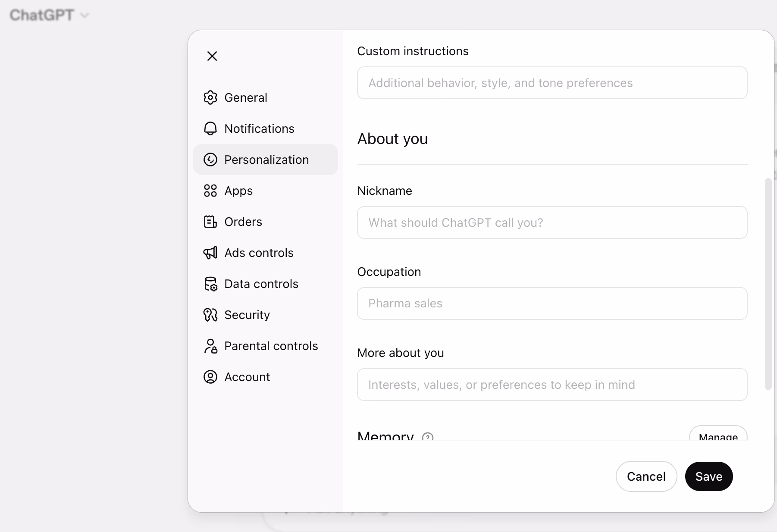Click the Memory section heading

click(385, 435)
